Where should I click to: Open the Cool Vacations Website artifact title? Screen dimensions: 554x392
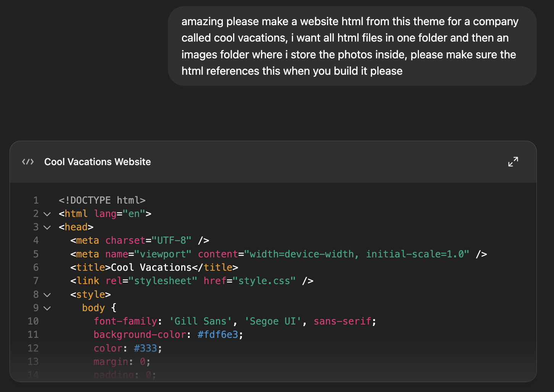click(x=98, y=162)
